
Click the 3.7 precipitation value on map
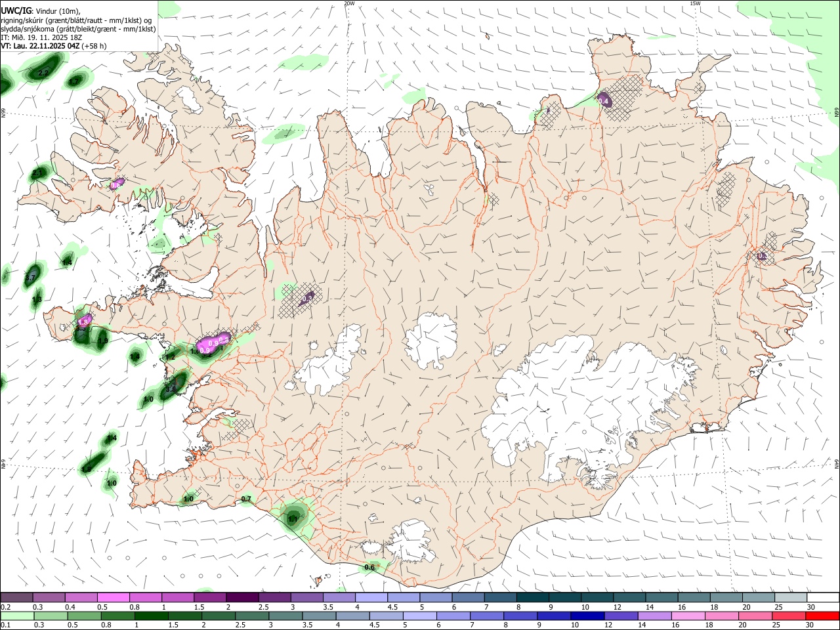point(30,278)
